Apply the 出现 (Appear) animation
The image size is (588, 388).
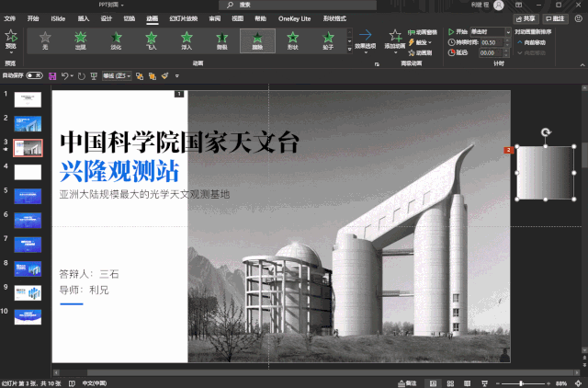[80, 39]
